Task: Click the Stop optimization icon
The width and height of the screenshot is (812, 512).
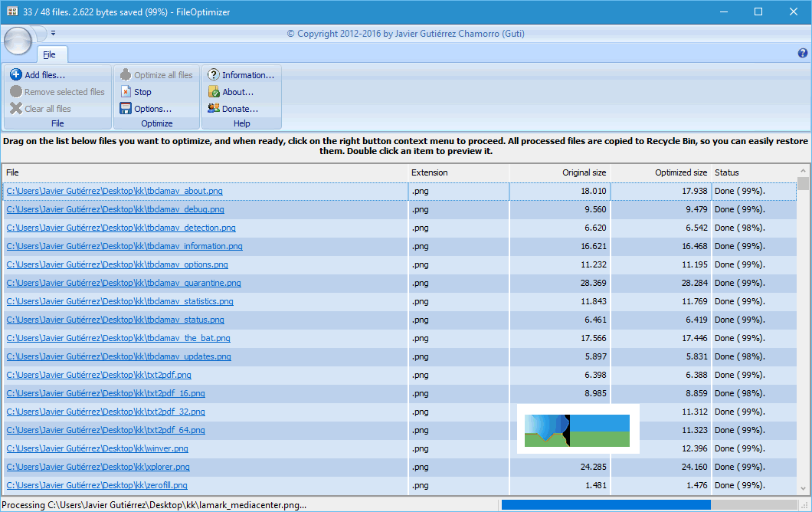Action: click(x=126, y=92)
